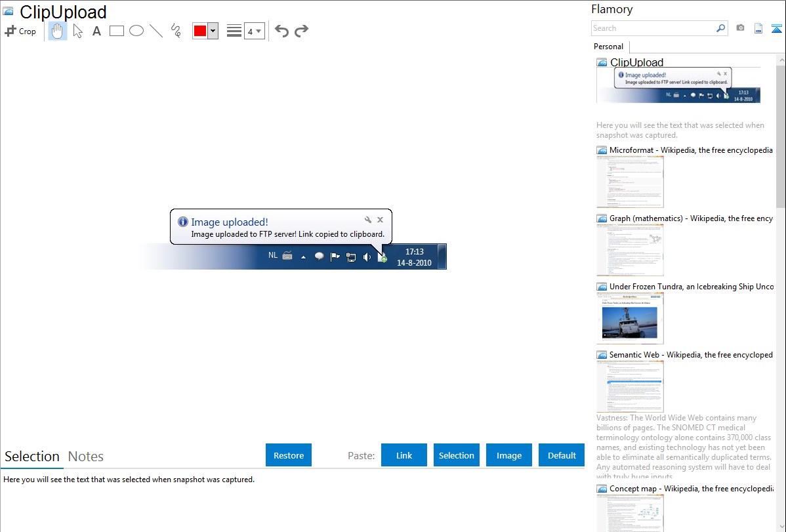
Task: Click the Flamory search field
Action: click(653, 28)
